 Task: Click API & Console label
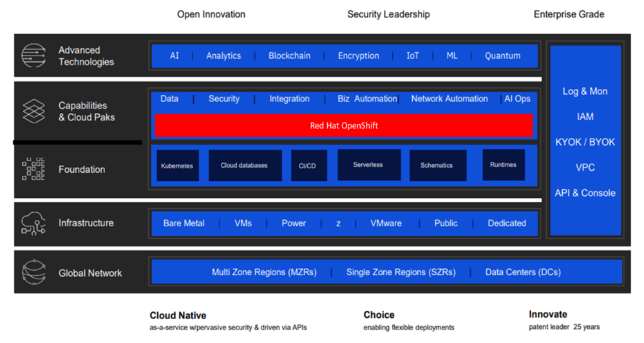pos(585,193)
